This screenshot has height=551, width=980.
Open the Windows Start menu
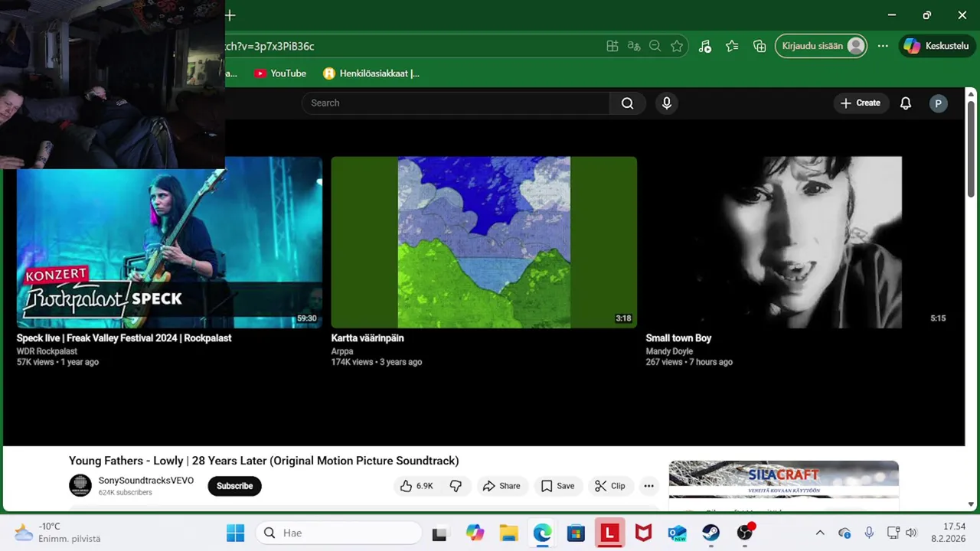click(x=235, y=533)
